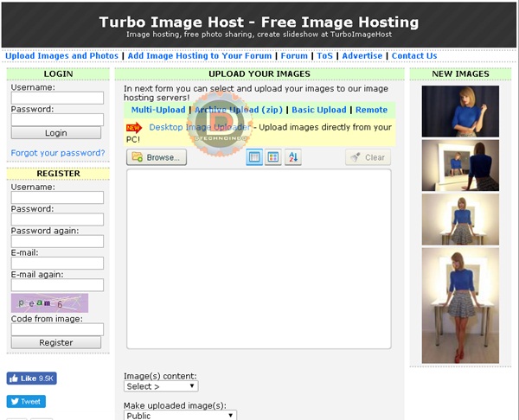Viewport: 519px width, 420px height.
Task: Open the ToS navigation link
Action: point(324,55)
